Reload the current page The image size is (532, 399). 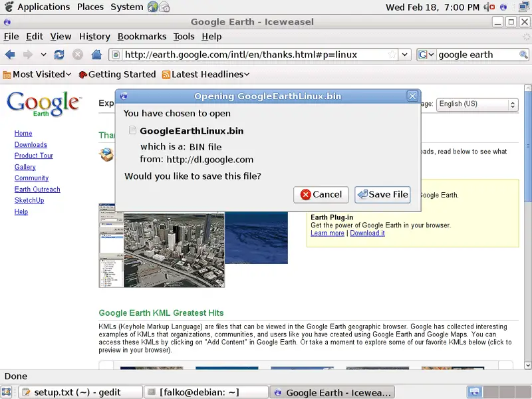pos(59,55)
